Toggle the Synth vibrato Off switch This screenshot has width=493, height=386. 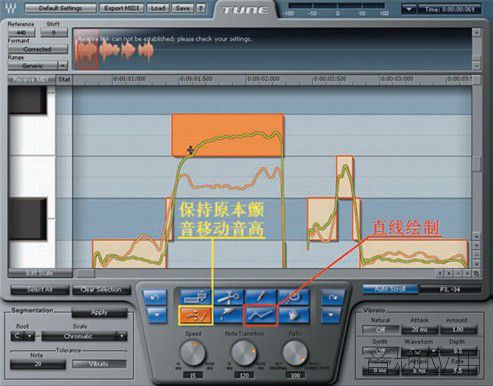point(380,351)
